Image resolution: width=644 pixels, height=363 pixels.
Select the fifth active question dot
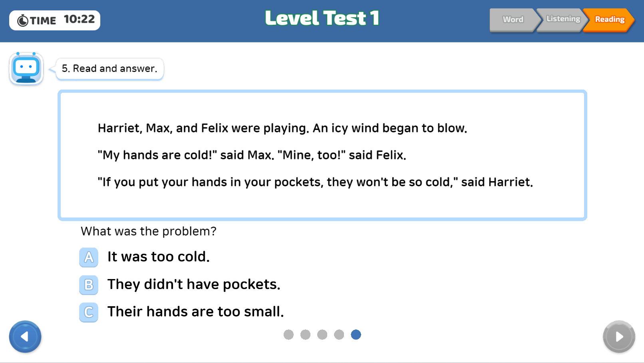tap(356, 335)
